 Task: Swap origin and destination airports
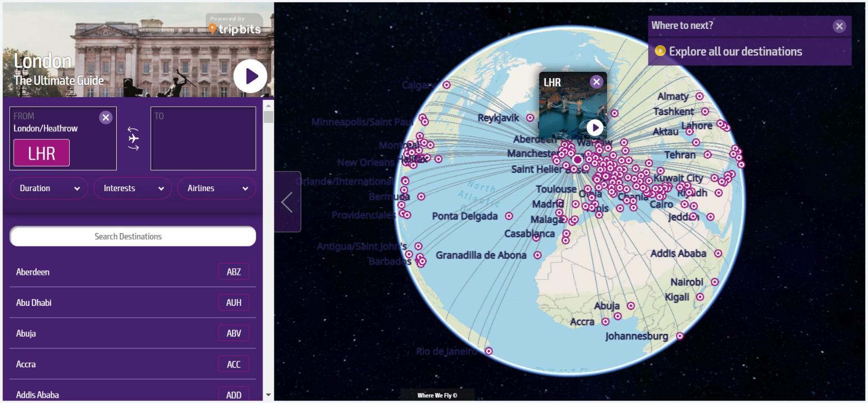coord(133,138)
